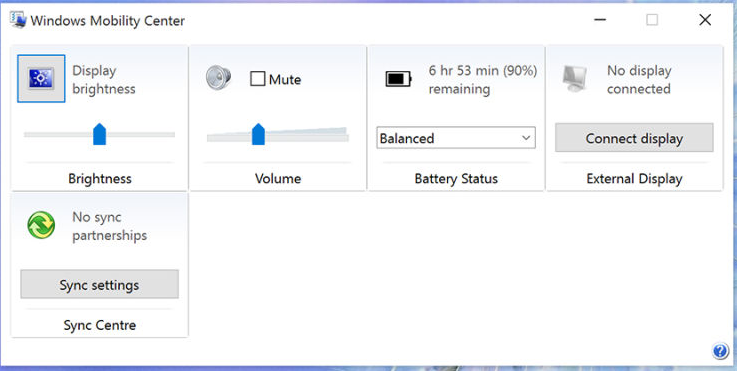The height and width of the screenshot is (371, 737).
Task: Click the brightness slider thumb
Action: pyautogui.click(x=100, y=134)
